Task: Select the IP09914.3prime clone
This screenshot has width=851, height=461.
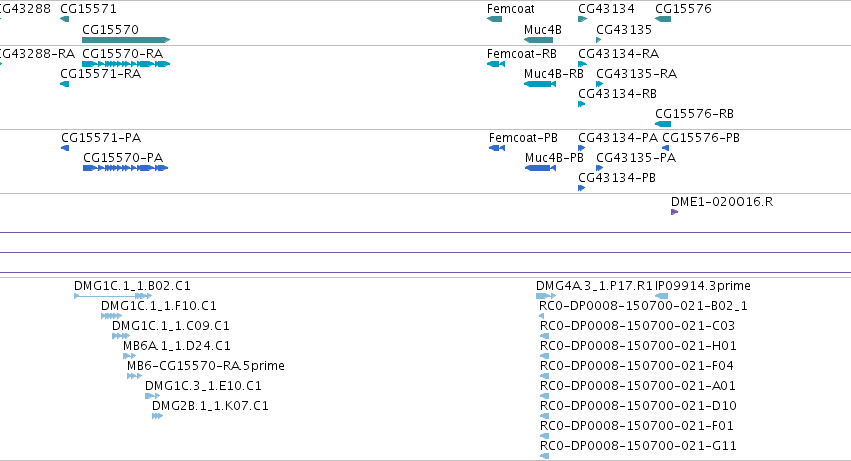Action: tap(662, 296)
